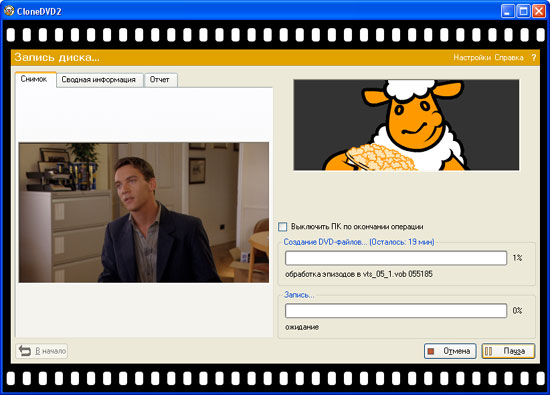Switch to the Снимок tab
Screen dimensions: 550x395
[x=34, y=79]
